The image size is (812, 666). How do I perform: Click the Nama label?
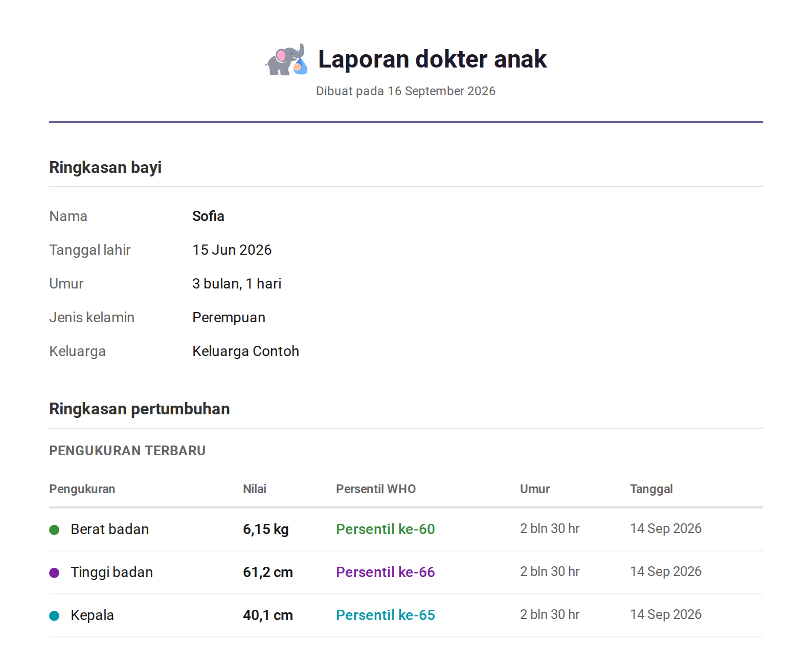point(68,216)
